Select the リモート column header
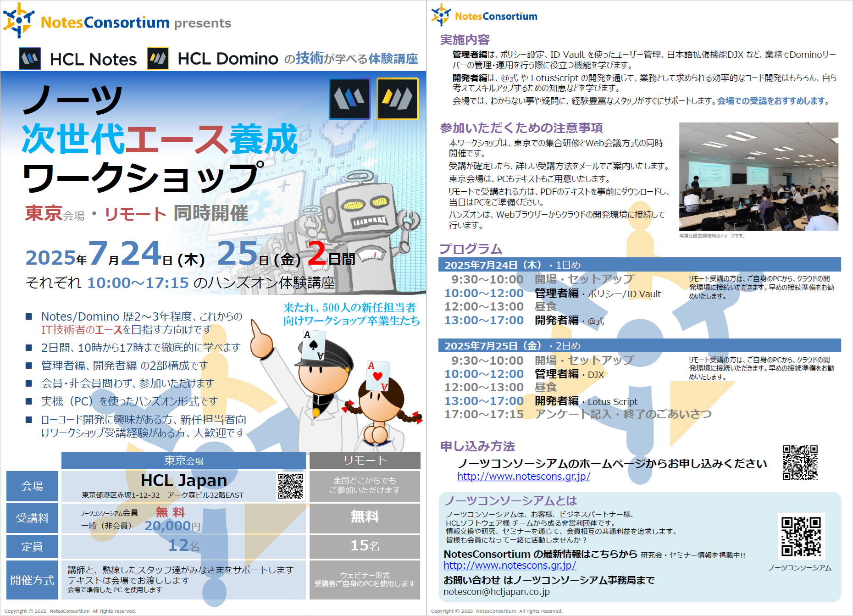This screenshot has height=616, width=853. [365, 461]
